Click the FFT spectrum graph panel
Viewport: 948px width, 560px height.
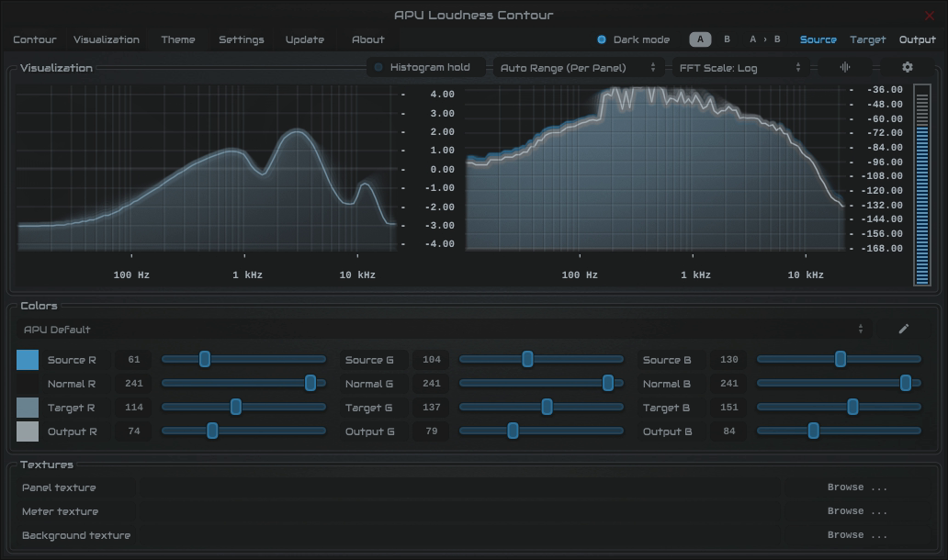coord(655,168)
